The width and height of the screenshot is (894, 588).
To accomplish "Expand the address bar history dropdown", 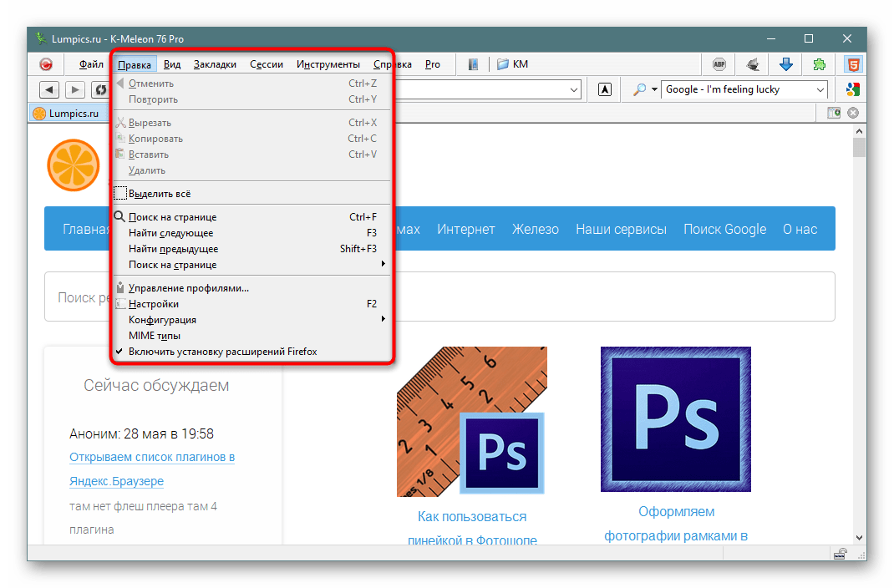I will 573,89.
